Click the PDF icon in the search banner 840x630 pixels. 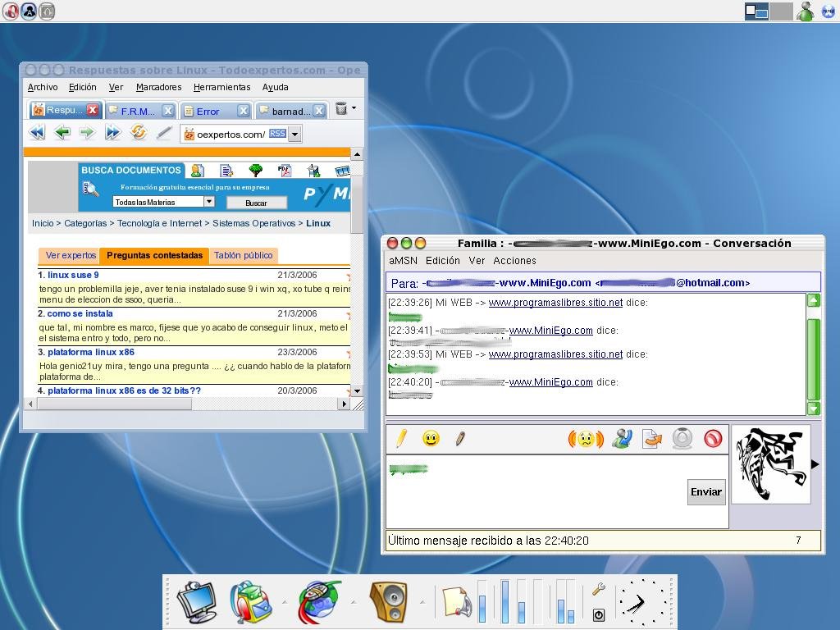click(285, 171)
